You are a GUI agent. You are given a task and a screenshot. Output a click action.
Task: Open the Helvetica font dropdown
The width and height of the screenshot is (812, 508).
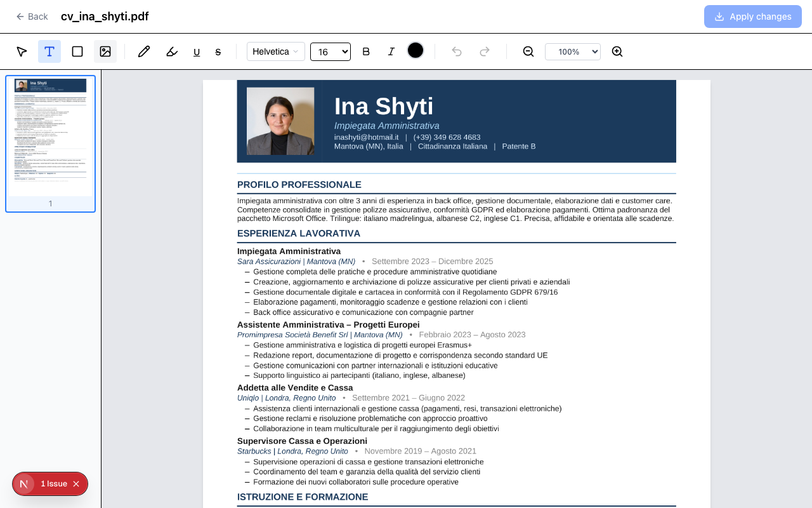(275, 51)
